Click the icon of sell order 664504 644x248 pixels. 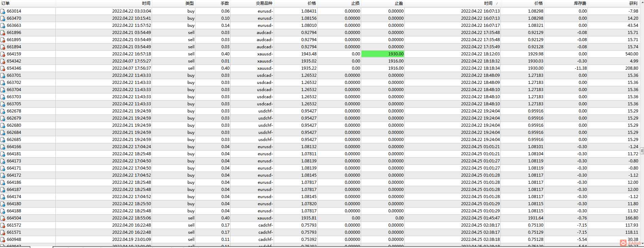tap(3, 218)
